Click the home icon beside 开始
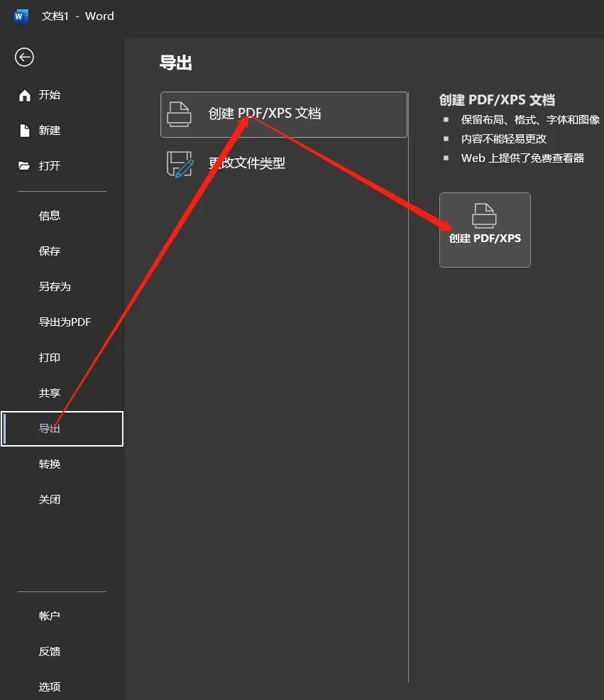Screen dimensions: 604x700 pyautogui.click(x=25, y=95)
